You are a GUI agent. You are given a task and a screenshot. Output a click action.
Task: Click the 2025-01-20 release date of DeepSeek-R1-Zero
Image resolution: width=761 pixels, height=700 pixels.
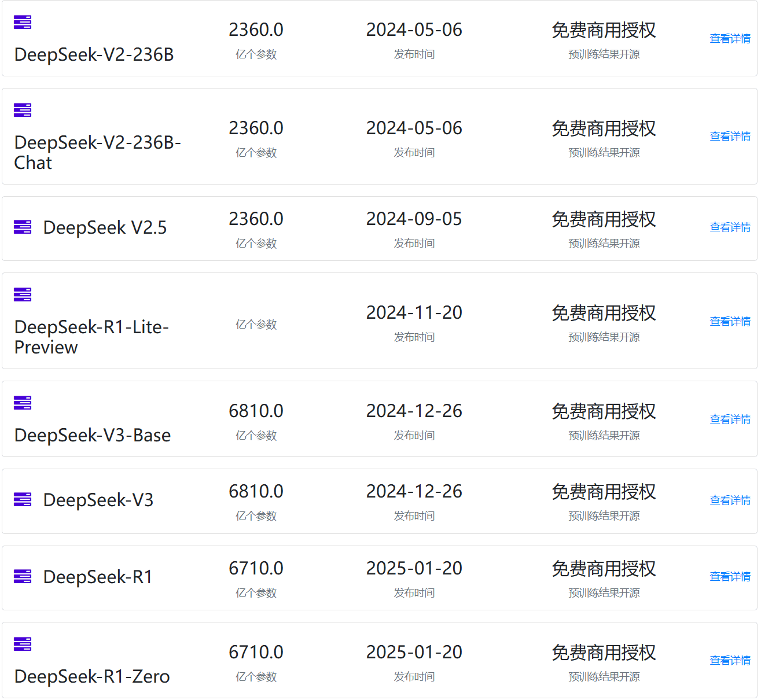point(414,652)
